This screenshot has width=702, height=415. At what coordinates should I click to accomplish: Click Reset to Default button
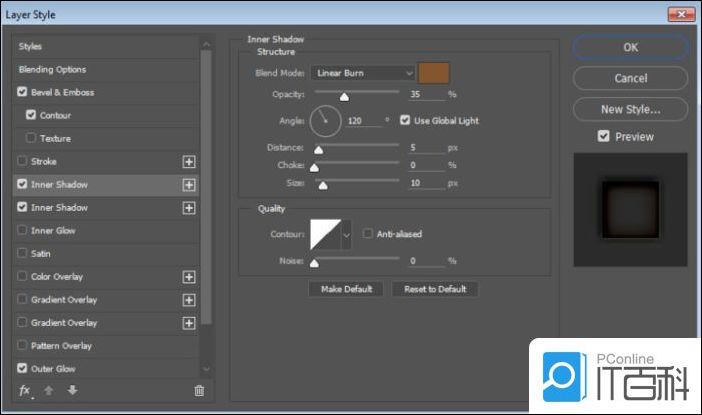(435, 289)
